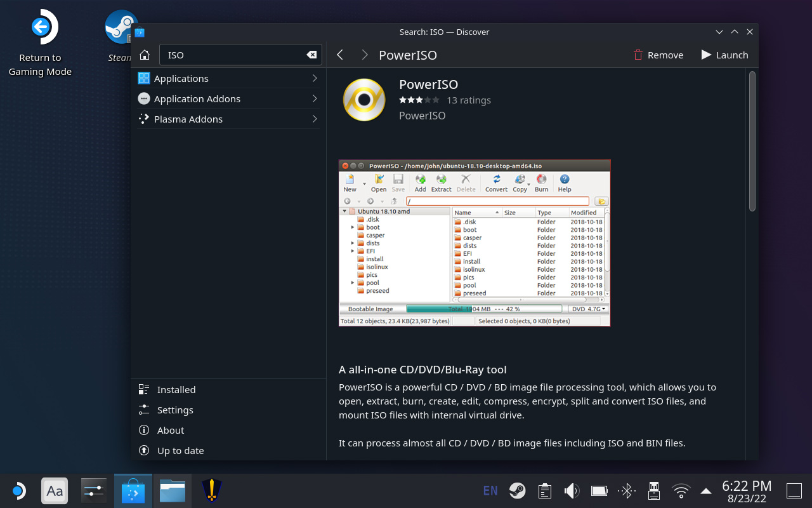Click the battery status tray icon
812x508 pixels.
point(599,490)
